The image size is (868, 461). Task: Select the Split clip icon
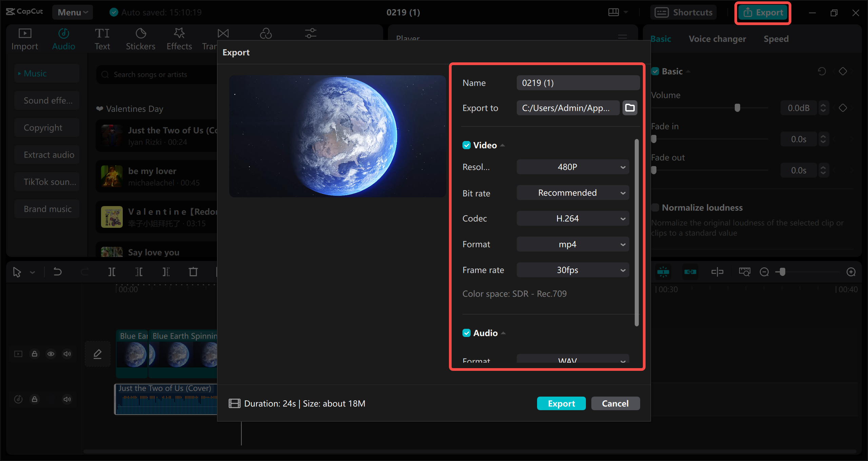tap(112, 272)
